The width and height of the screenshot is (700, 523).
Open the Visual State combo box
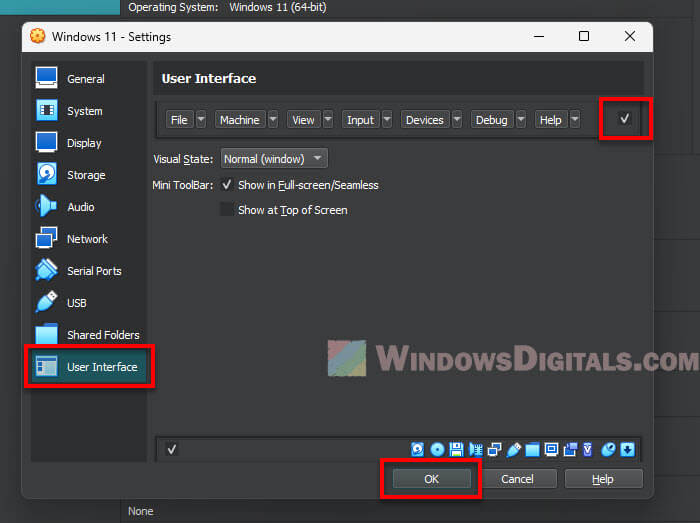pyautogui.click(x=274, y=159)
